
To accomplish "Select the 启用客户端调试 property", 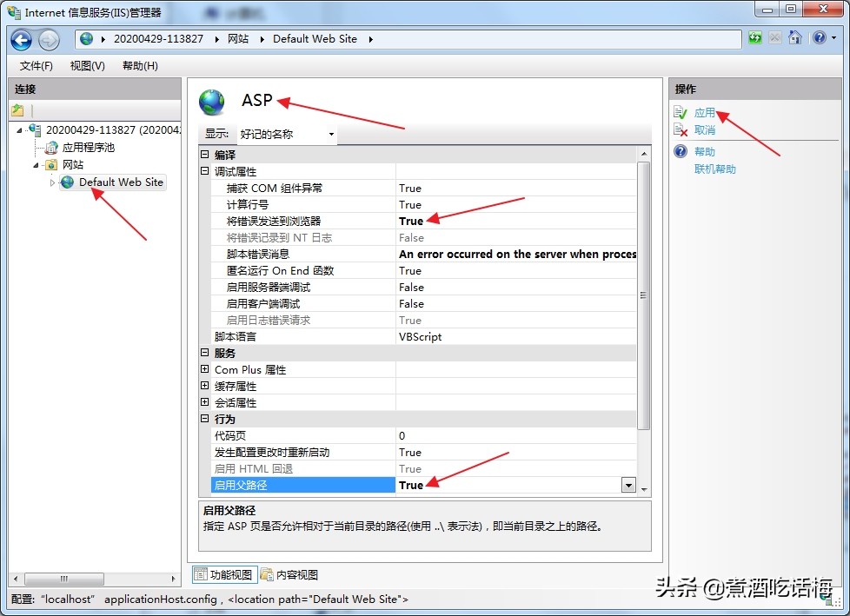I will [x=423, y=303].
